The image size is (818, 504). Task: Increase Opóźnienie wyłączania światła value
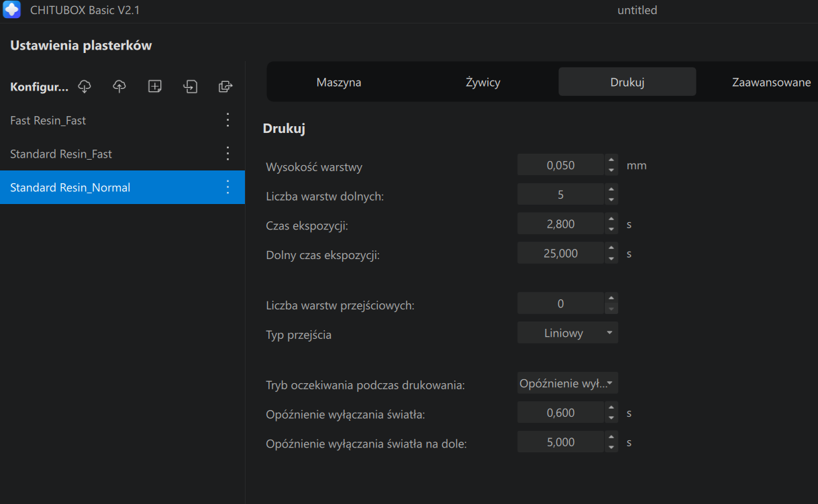point(611,407)
